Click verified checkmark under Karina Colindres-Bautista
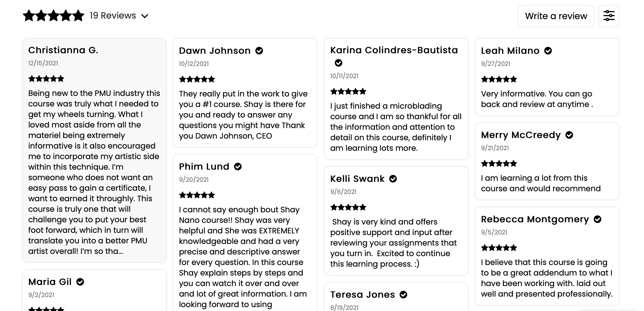 pyautogui.click(x=338, y=63)
